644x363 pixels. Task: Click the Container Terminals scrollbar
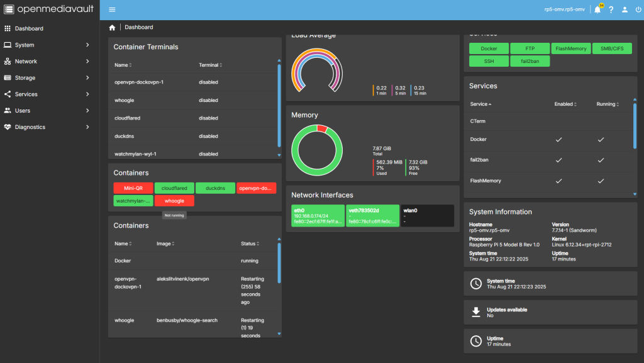click(x=279, y=104)
